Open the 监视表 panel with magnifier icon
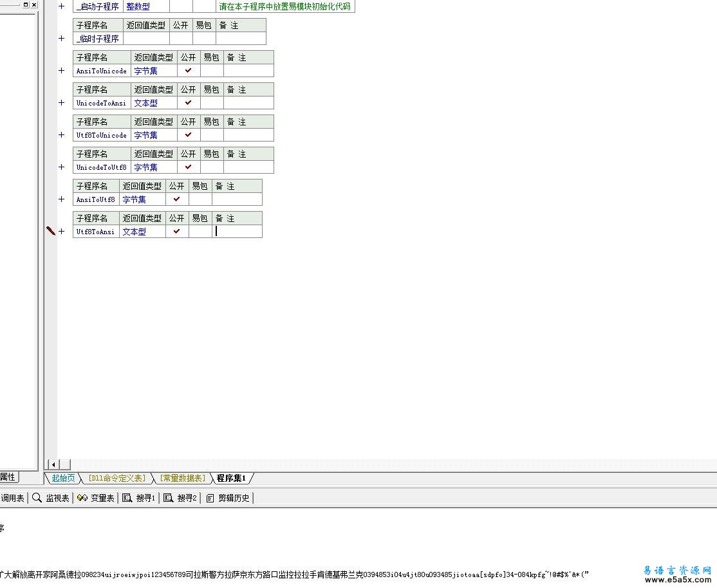This screenshot has height=588, width=717. [51, 498]
